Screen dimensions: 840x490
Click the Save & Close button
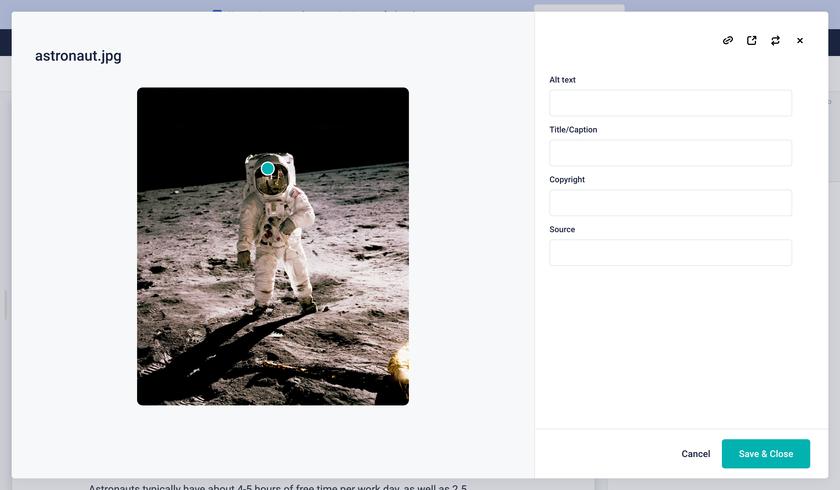point(766,454)
